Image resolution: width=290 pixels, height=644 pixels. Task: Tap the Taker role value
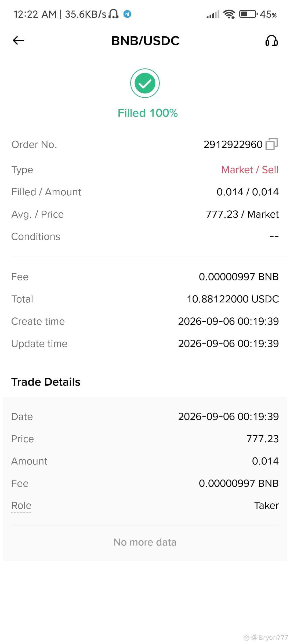point(266,506)
